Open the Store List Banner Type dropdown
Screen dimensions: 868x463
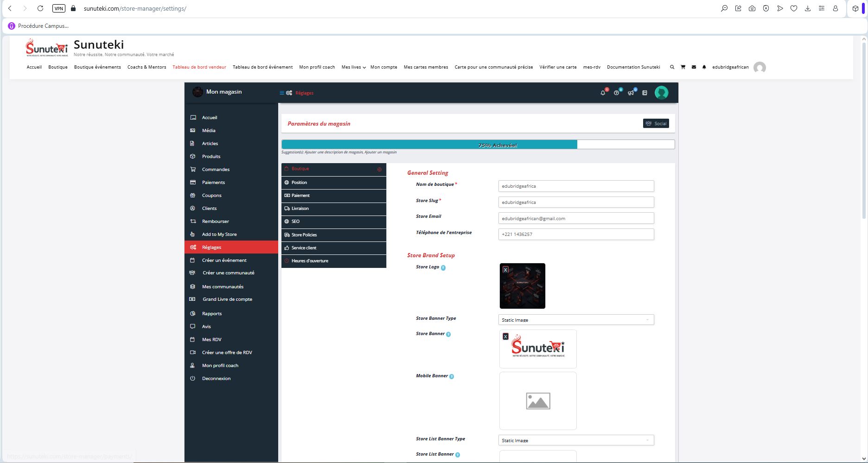pyautogui.click(x=576, y=440)
